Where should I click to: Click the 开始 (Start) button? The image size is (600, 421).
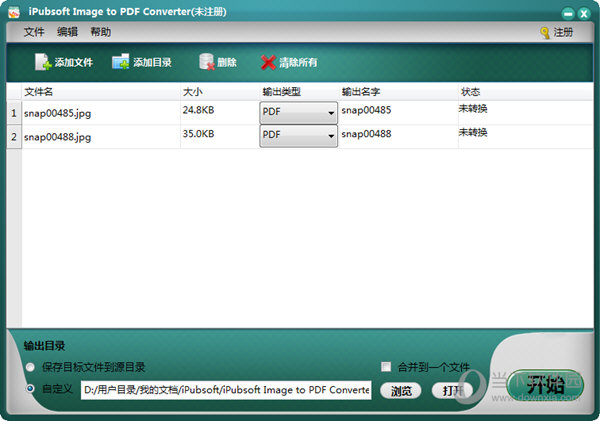[x=545, y=384]
